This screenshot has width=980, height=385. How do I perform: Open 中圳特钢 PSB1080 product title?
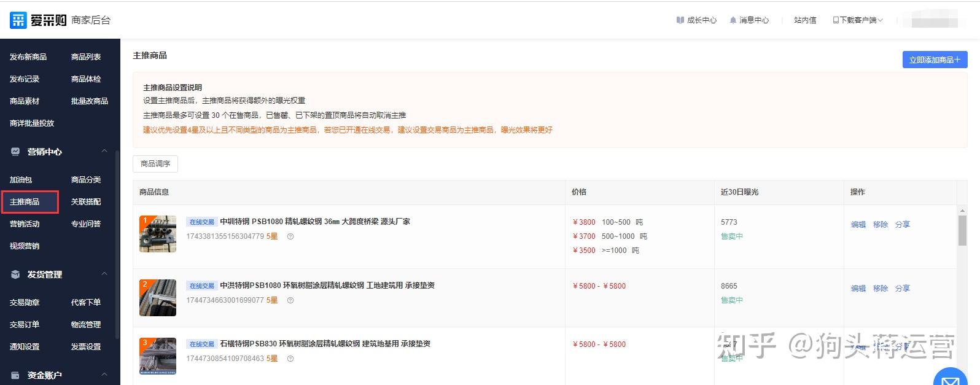point(315,222)
